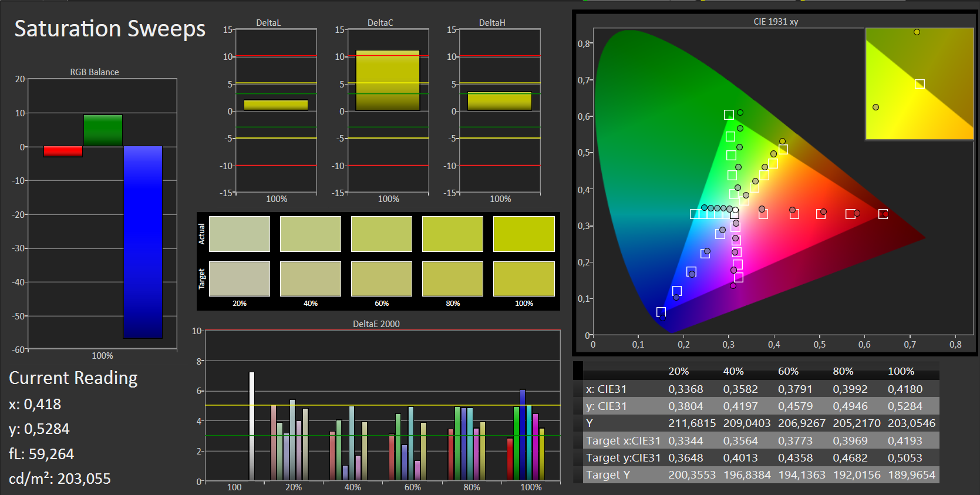Click the cell value 0,4579

[x=796, y=406]
